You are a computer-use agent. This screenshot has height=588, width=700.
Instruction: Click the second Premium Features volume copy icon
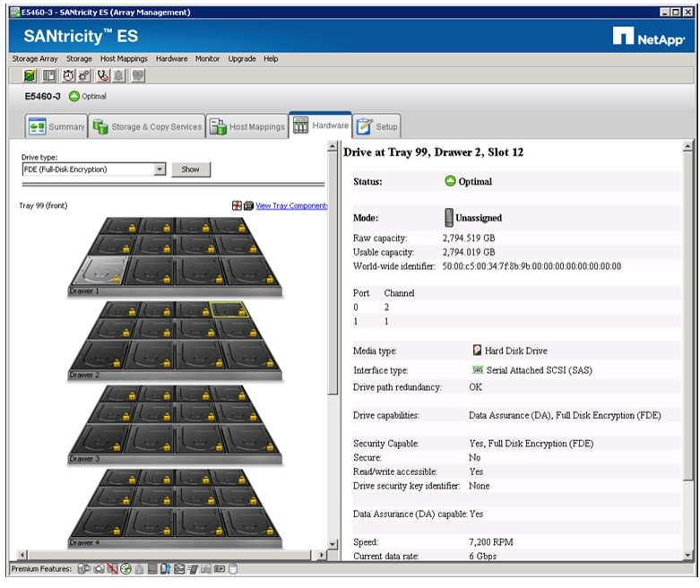[99, 569]
